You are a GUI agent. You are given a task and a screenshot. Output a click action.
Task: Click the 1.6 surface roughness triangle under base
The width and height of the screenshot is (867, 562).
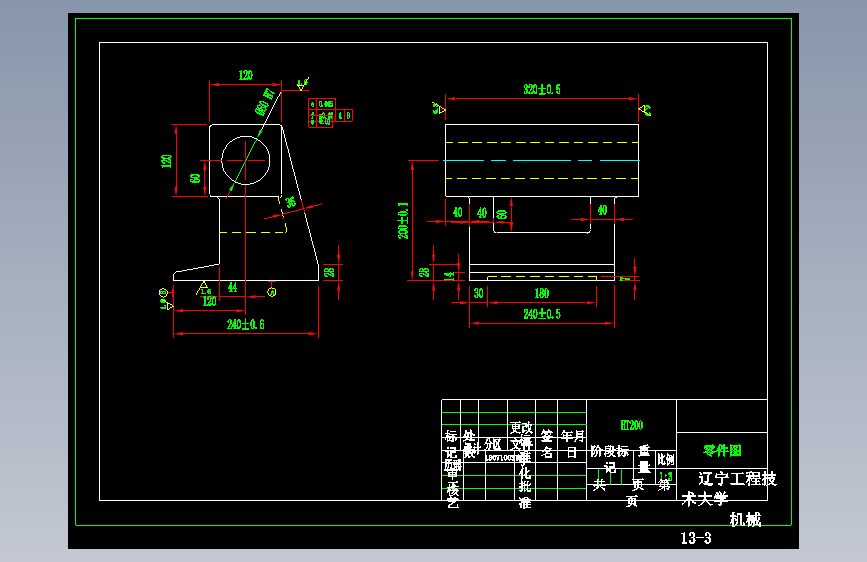coord(203,289)
